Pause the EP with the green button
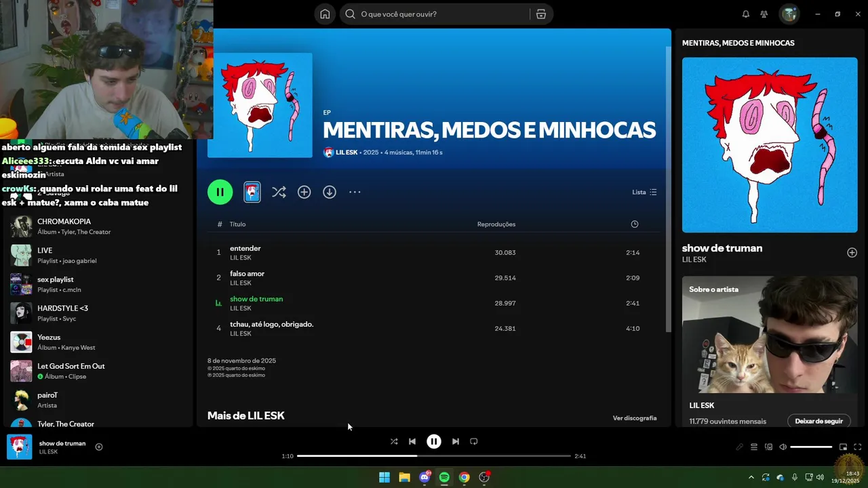Image resolution: width=868 pixels, height=488 pixels. [x=220, y=192]
